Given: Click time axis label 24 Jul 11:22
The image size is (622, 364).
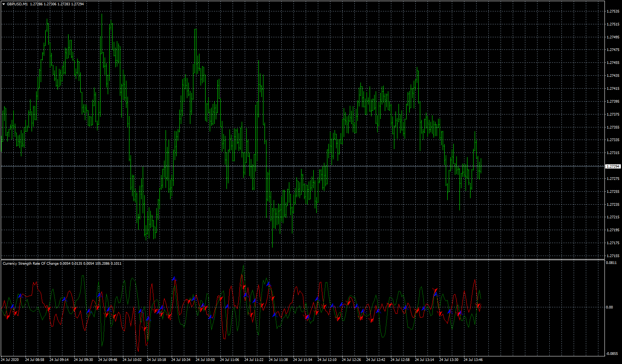Looking at the screenshot, I should click(254, 360).
